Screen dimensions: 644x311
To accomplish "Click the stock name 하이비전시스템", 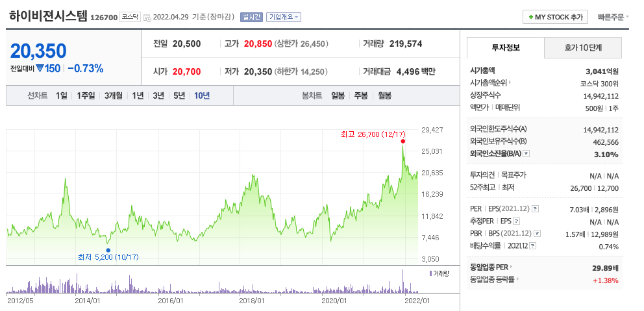I will (x=49, y=16).
